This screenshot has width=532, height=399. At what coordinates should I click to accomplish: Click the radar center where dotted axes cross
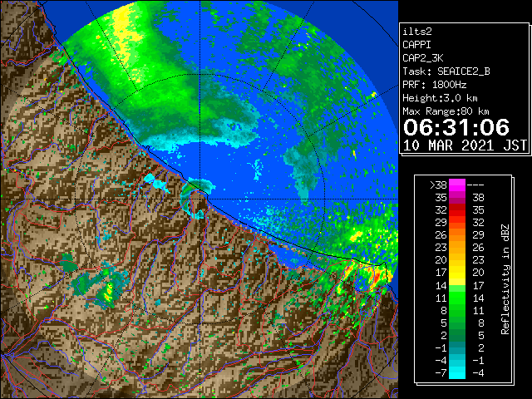tap(200, 199)
